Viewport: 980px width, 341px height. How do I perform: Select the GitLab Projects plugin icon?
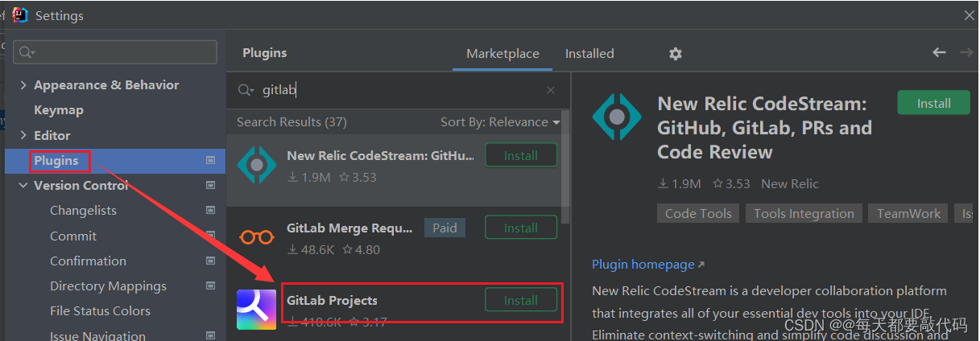pos(257,310)
